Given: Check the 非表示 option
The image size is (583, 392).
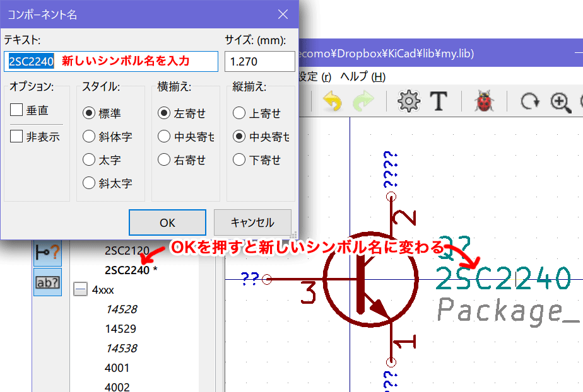Looking at the screenshot, I should [x=17, y=136].
